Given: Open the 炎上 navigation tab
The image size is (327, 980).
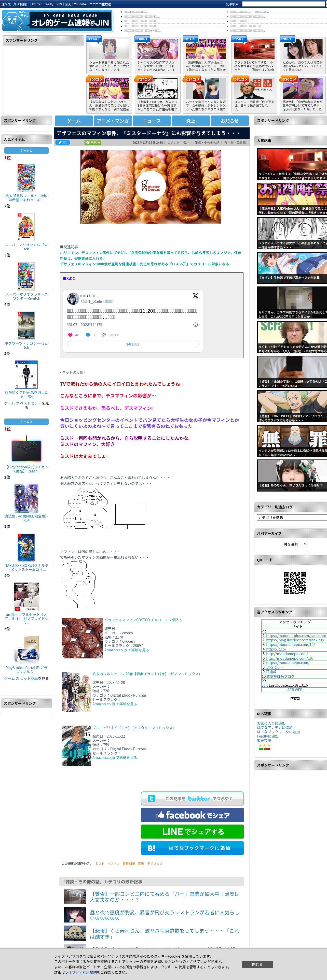Looking at the screenshot, I should pyautogui.click(x=191, y=121).
